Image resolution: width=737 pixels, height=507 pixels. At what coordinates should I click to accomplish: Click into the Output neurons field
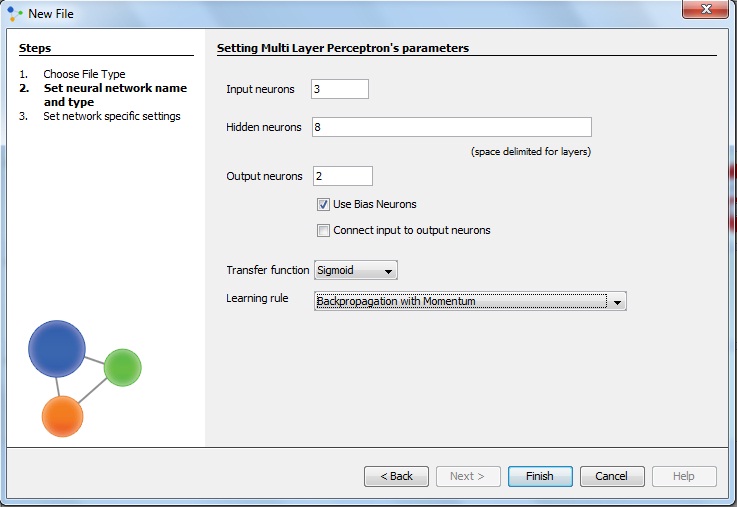pos(342,176)
